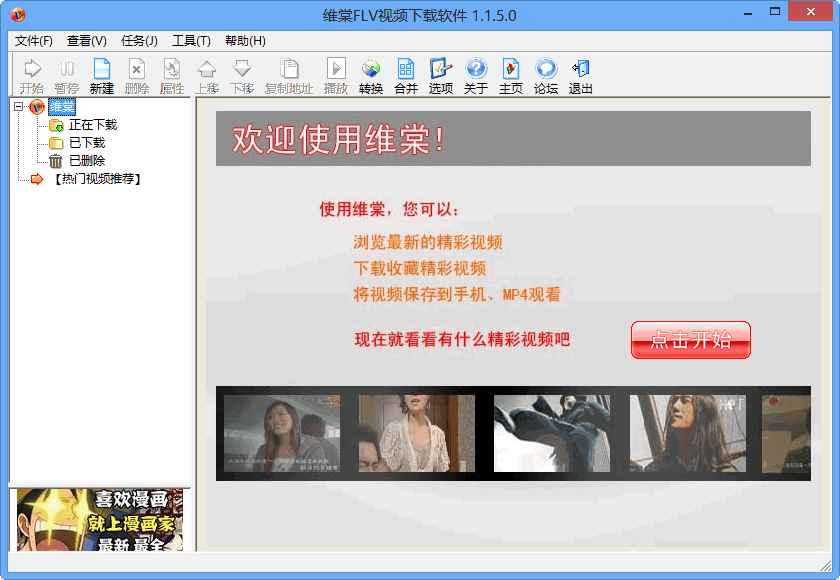The image size is (840, 580).
Task: Select the 已删除 trash item
Action: pos(86,161)
